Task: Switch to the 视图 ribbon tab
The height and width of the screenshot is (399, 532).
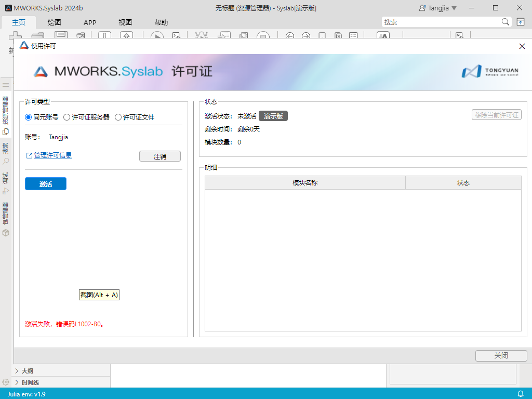Action: coord(125,22)
